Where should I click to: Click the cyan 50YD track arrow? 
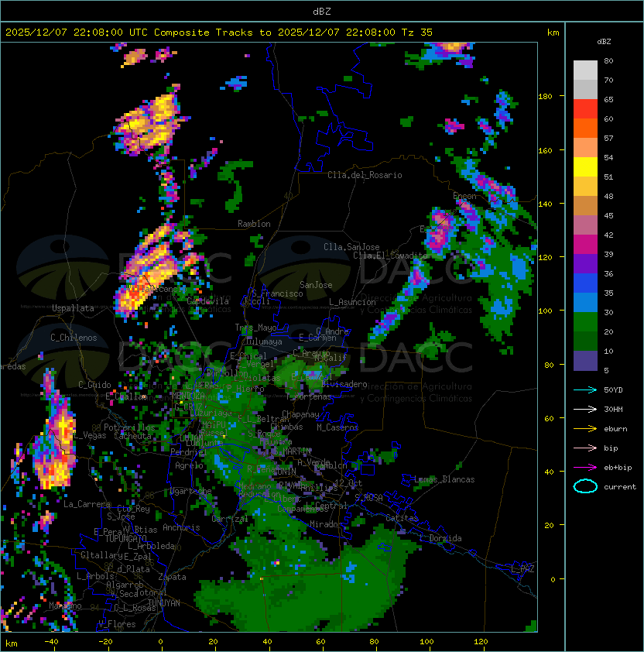[585, 390]
